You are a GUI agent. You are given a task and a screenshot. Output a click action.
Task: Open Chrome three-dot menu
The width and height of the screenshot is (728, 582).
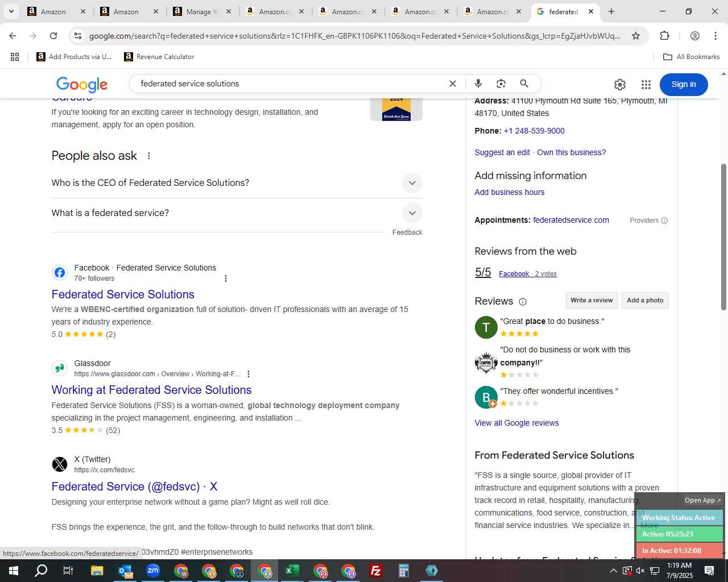click(715, 36)
